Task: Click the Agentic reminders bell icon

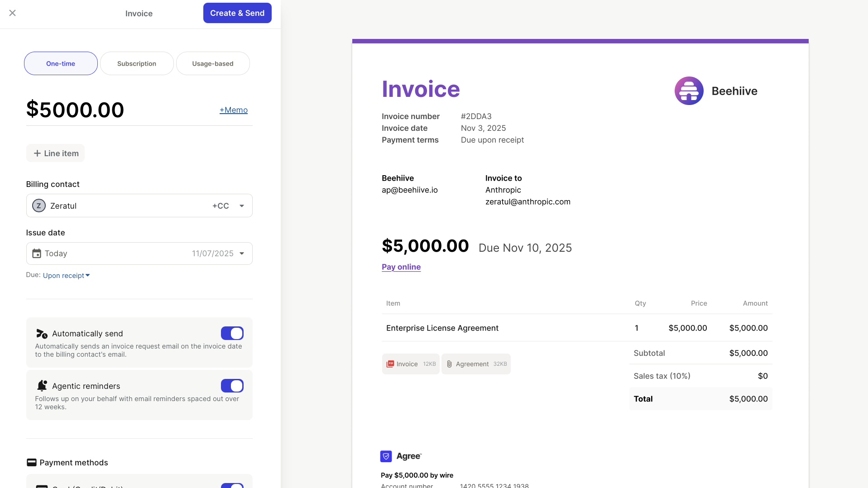Action: click(42, 386)
